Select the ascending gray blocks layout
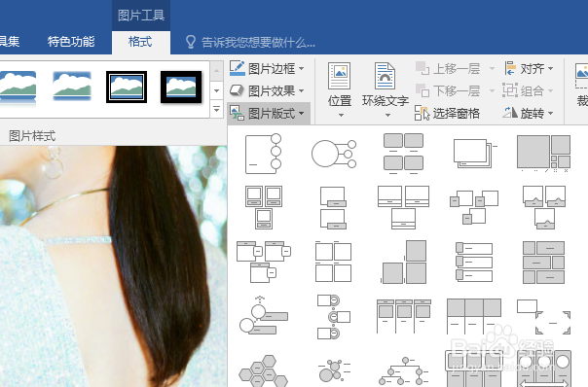 tap(403, 262)
